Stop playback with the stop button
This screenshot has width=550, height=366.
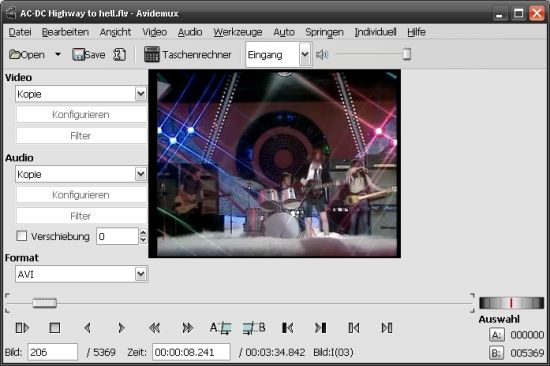(55, 328)
